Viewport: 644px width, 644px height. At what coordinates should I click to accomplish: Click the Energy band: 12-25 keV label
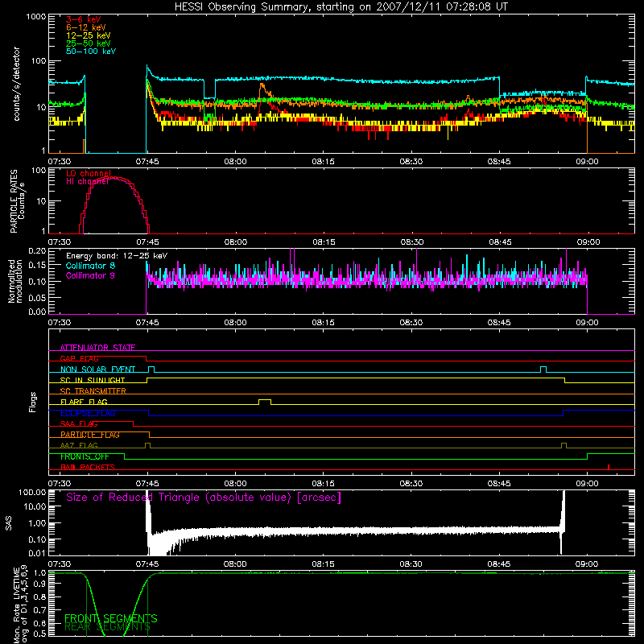(117, 256)
